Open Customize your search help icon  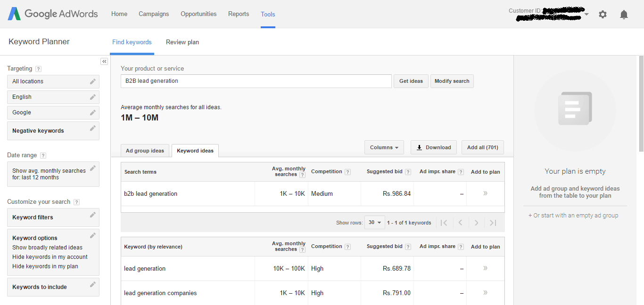[76, 202]
